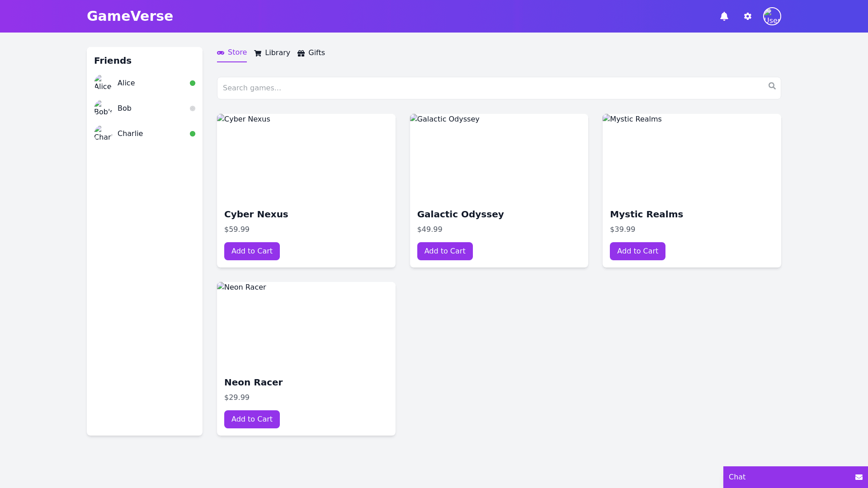Switch to the Library tab

pos(272,53)
